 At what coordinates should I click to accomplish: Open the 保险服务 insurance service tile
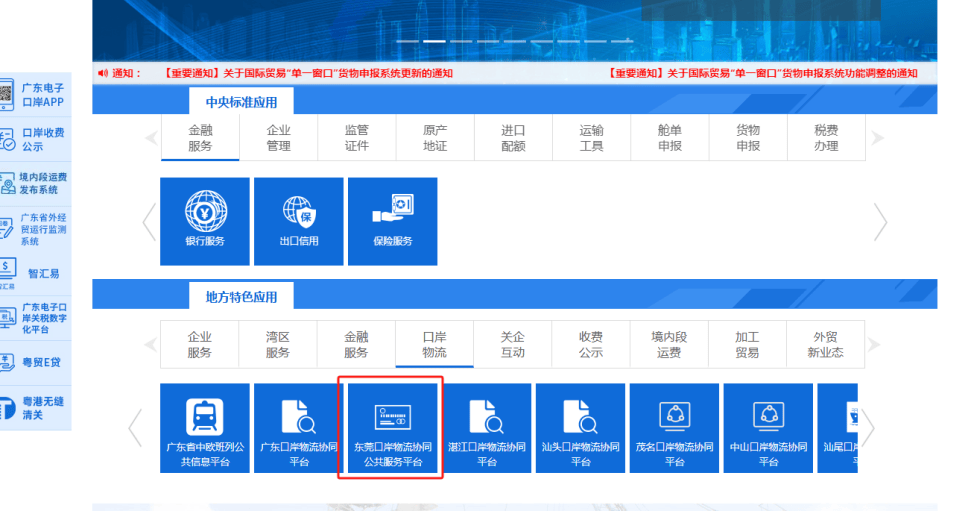(392, 221)
